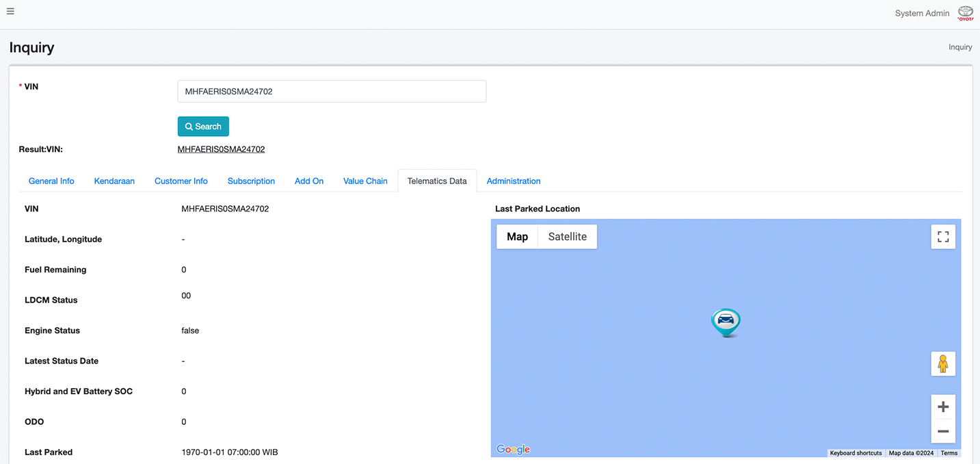Click the LDCM Status value 00
Screen dimensions: 980x464
click(x=186, y=296)
